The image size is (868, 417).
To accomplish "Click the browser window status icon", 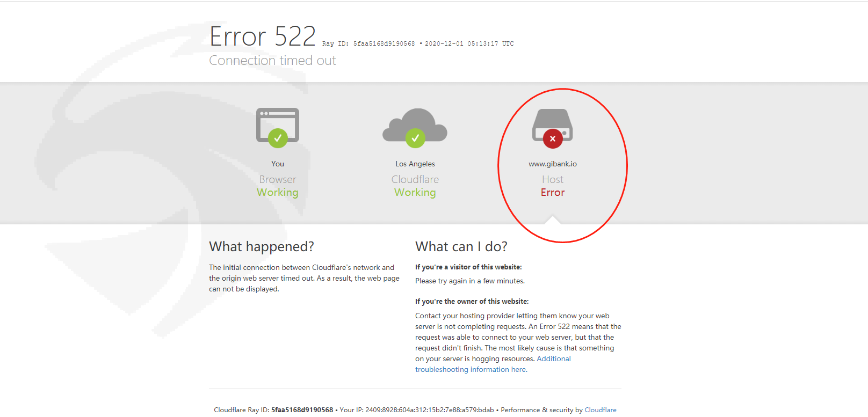I will 278,128.
